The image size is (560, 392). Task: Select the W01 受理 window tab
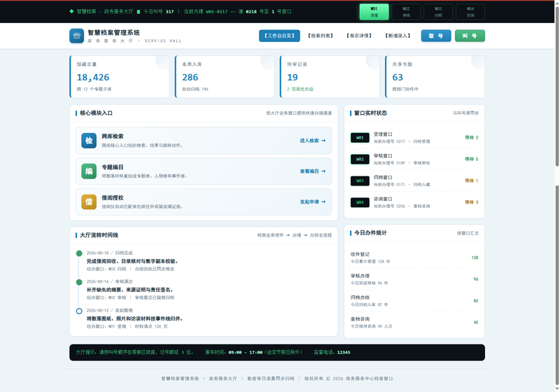point(374,12)
